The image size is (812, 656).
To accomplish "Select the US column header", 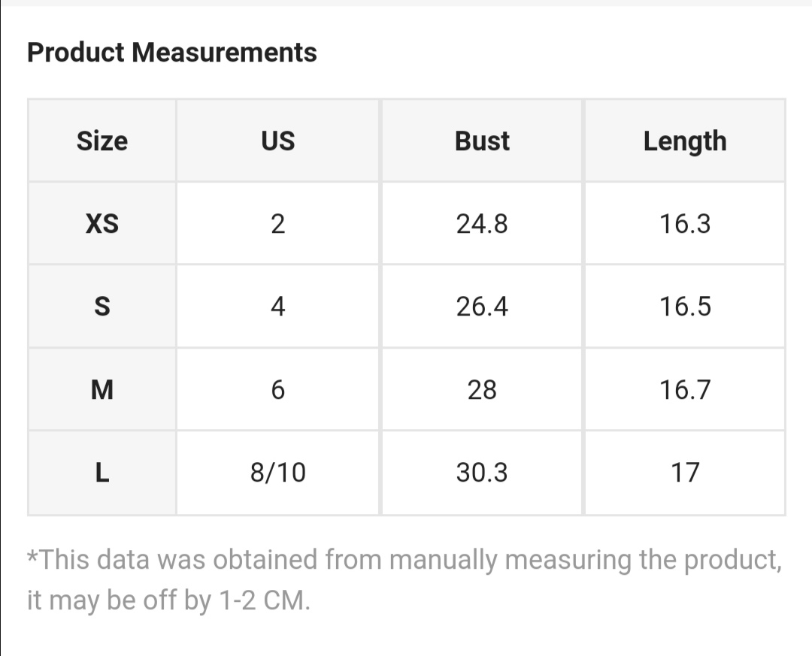I will tap(277, 141).
